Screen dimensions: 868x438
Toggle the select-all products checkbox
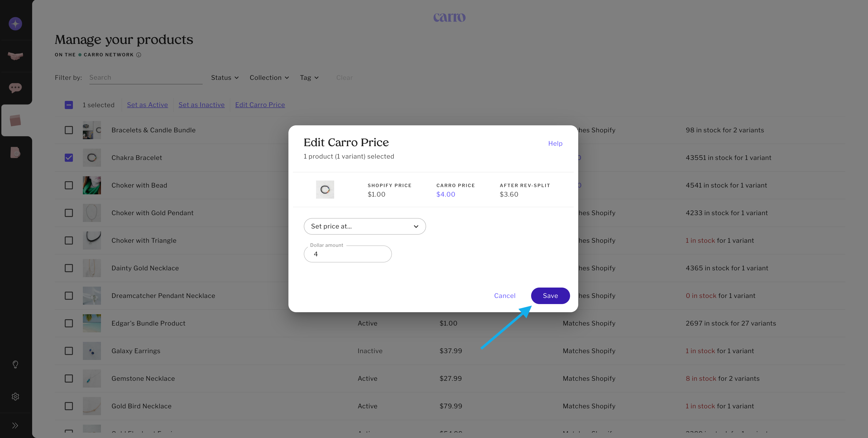click(x=69, y=105)
